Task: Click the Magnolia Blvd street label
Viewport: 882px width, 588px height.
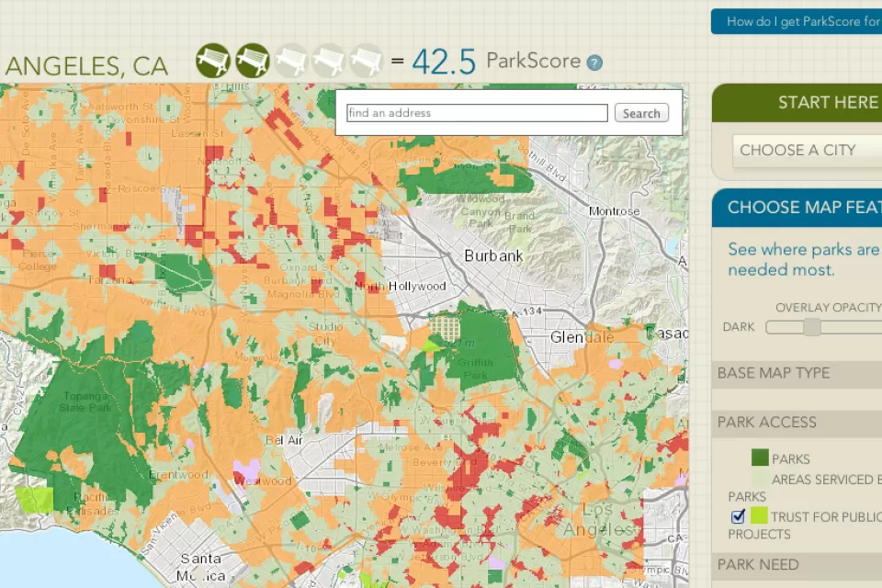Action: pos(303,294)
